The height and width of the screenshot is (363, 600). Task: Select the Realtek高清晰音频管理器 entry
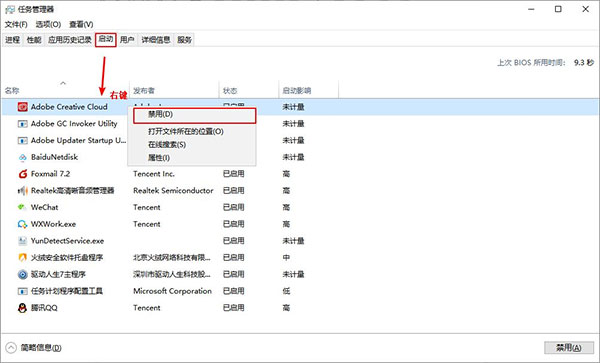pyautogui.click(x=73, y=190)
